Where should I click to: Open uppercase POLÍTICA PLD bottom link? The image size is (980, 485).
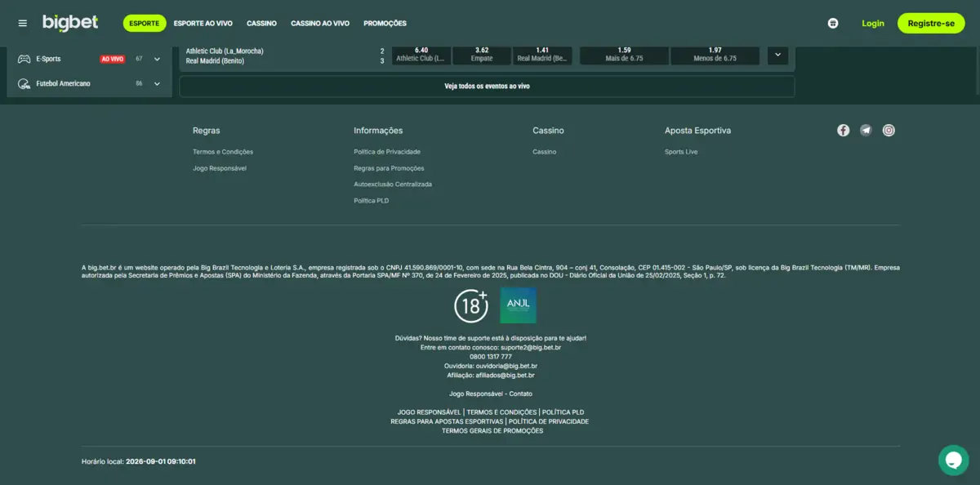[563, 412]
